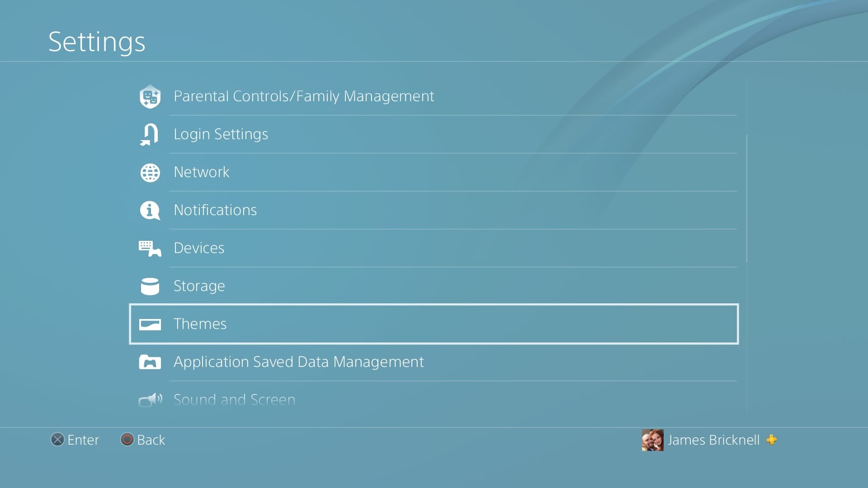The width and height of the screenshot is (868, 488).
Task: Click the Parental Controls shield icon
Action: [x=150, y=96]
